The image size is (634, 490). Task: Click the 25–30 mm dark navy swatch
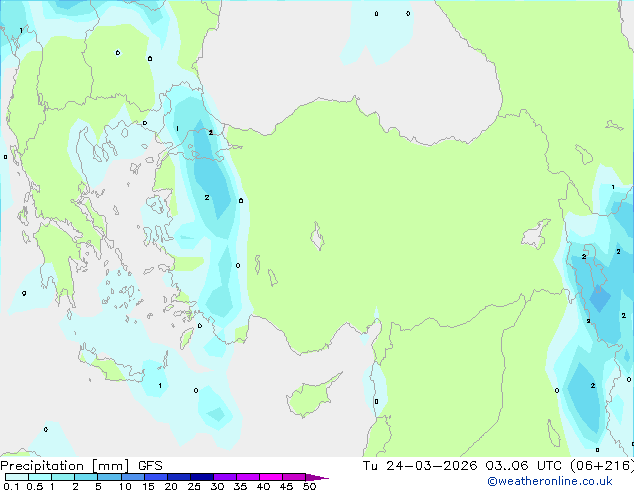coord(202,477)
